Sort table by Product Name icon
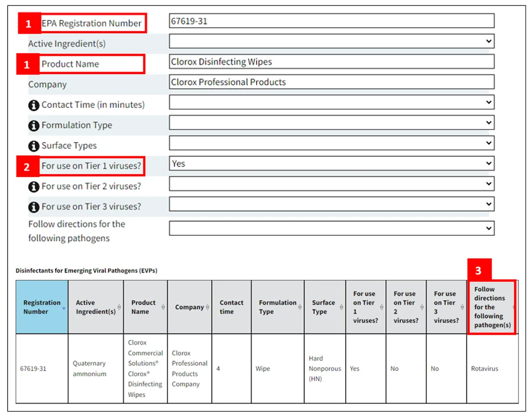This screenshot has width=532, height=419. tap(163, 307)
